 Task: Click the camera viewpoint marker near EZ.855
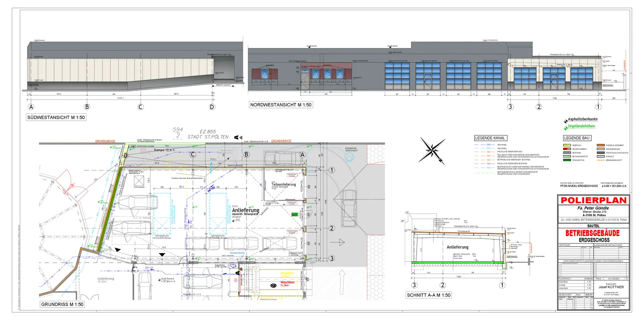[x=237, y=137]
